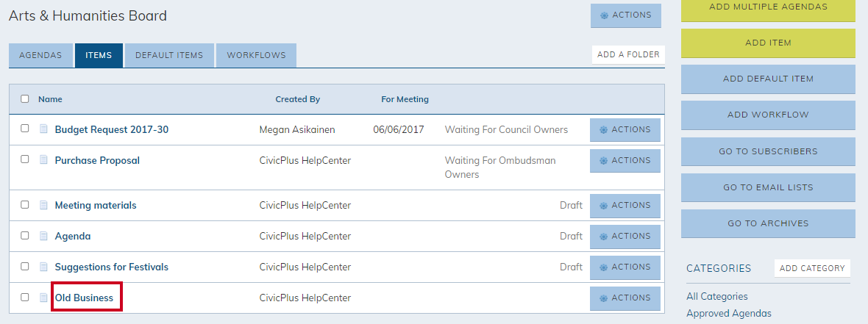This screenshot has width=868, height=324.
Task: Open the board-level Actions menu at top
Action: [x=625, y=15]
